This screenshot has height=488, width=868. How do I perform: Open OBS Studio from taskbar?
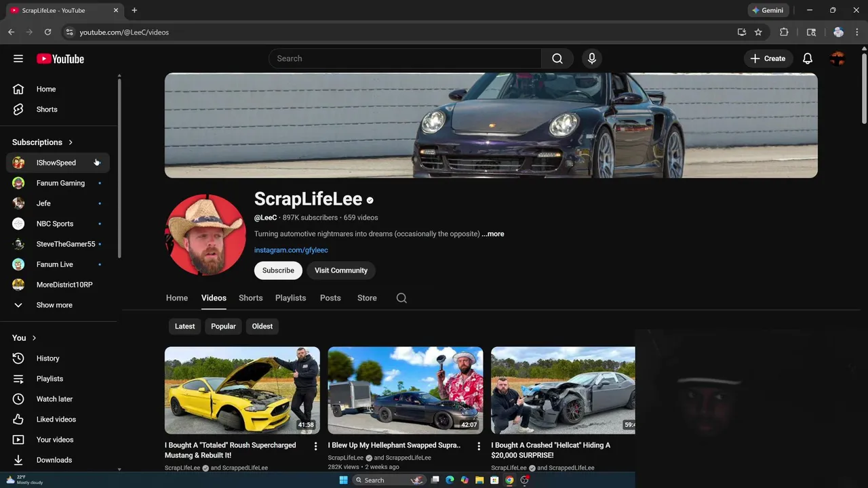[525, 480]
